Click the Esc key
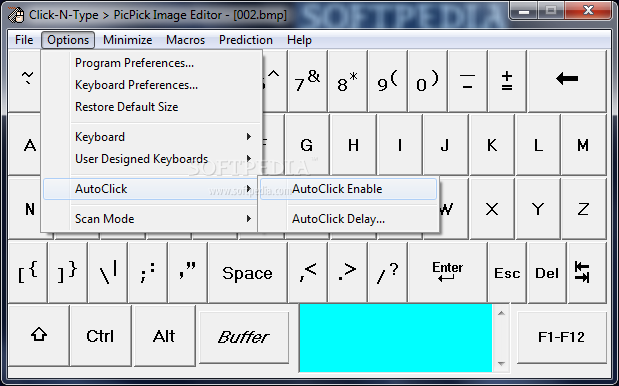619x386 pixels. click(x=507, y=272)
